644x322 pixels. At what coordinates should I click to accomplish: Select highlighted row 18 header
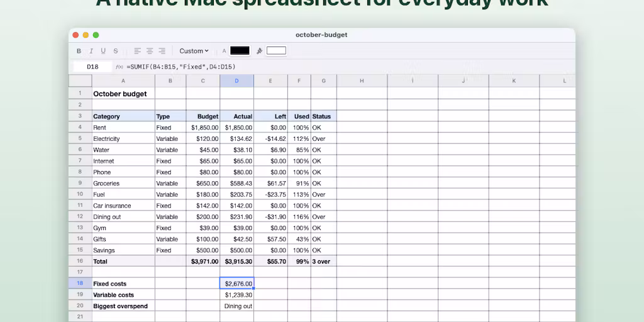(x=80, y=284)
